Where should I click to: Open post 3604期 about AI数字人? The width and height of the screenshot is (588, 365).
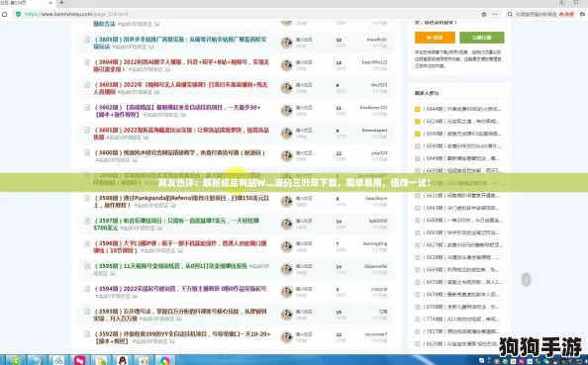point(181,65)
